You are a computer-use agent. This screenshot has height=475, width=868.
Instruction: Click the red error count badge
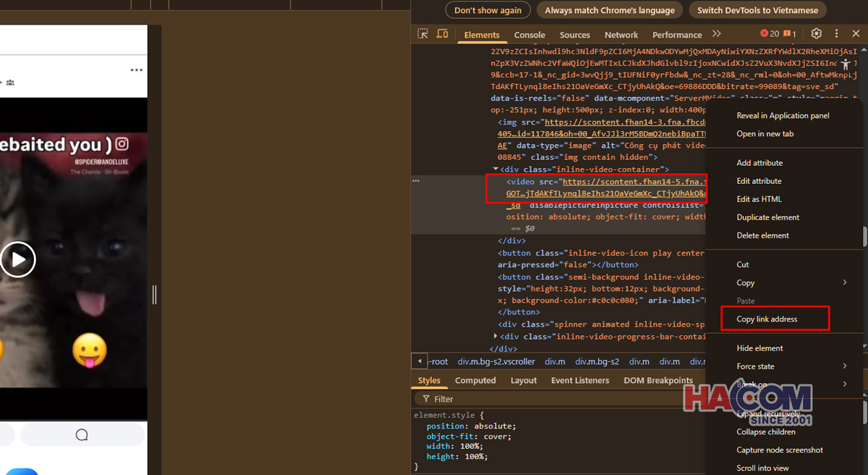770,34
